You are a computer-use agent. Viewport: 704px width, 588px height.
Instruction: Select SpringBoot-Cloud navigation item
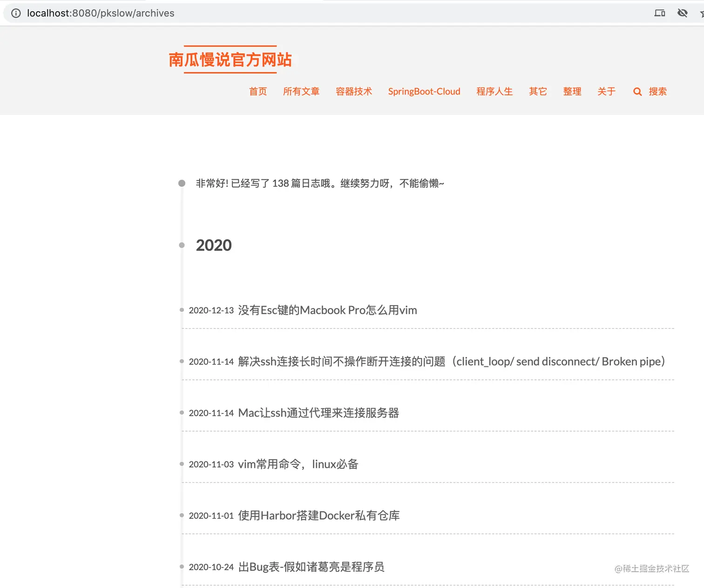click(x=424, y=91)
